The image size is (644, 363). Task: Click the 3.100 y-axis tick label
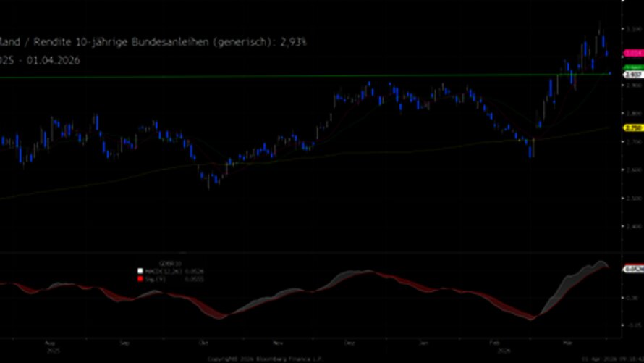coord(632,28)
